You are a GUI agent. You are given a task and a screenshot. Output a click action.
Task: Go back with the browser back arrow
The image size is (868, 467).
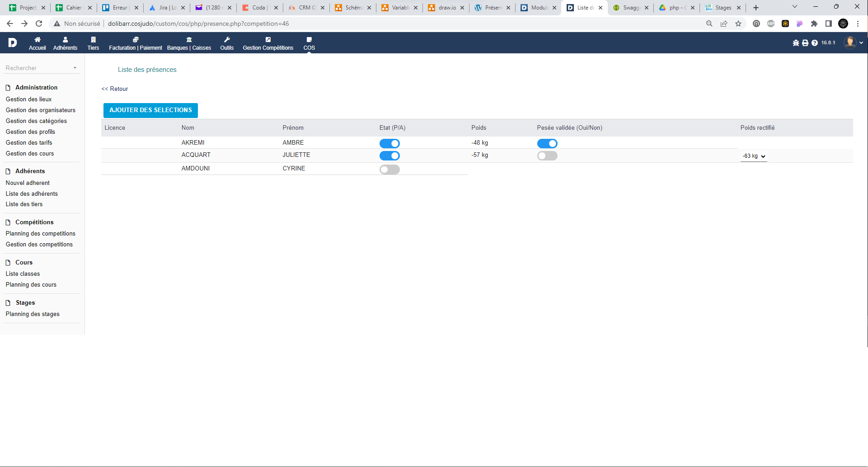click(x=10, y=24)
